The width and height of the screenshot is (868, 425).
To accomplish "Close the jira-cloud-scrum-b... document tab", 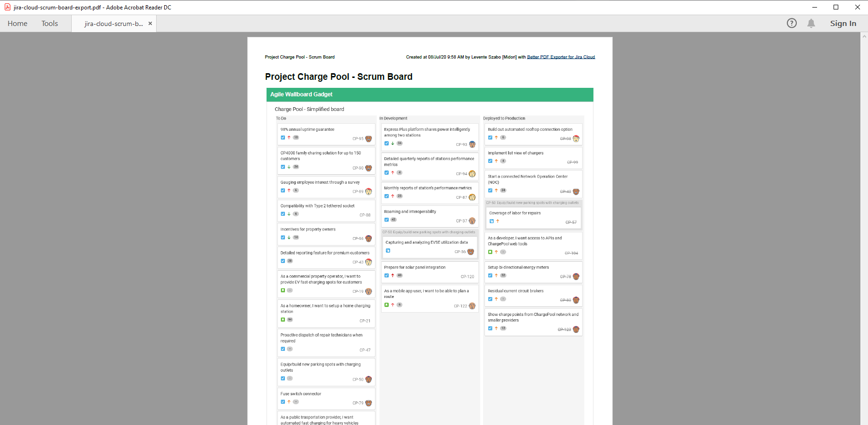I will click(150, 23).
